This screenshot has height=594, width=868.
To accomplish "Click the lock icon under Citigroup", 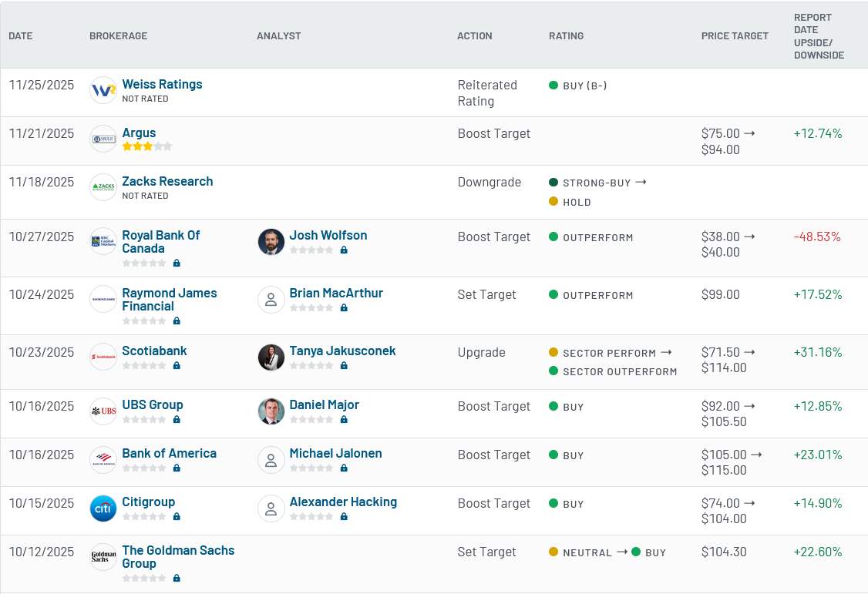I will 177,516.
